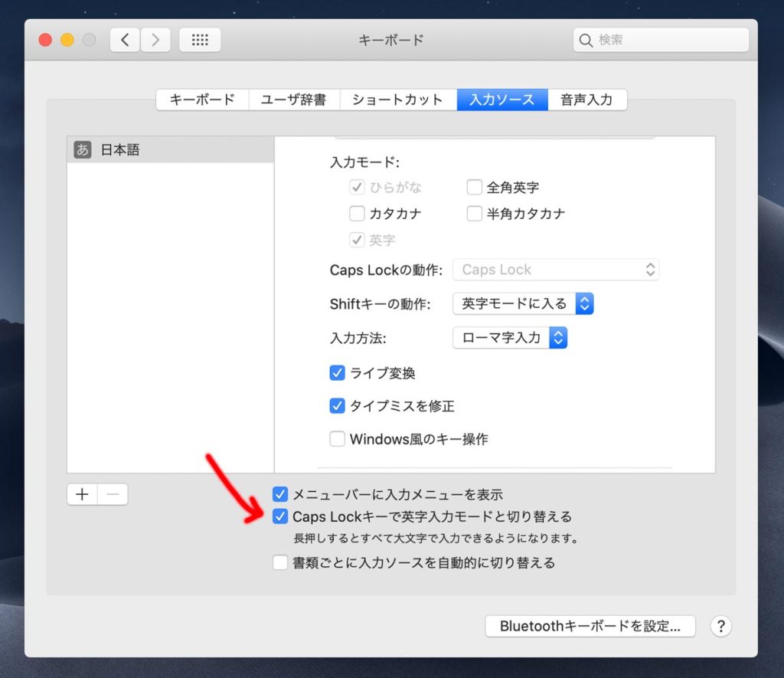Enable 書類ごとに入力ソースを自動的に切り替える checkbox
This screenshot has width=784, height=678.
point(280,562)
